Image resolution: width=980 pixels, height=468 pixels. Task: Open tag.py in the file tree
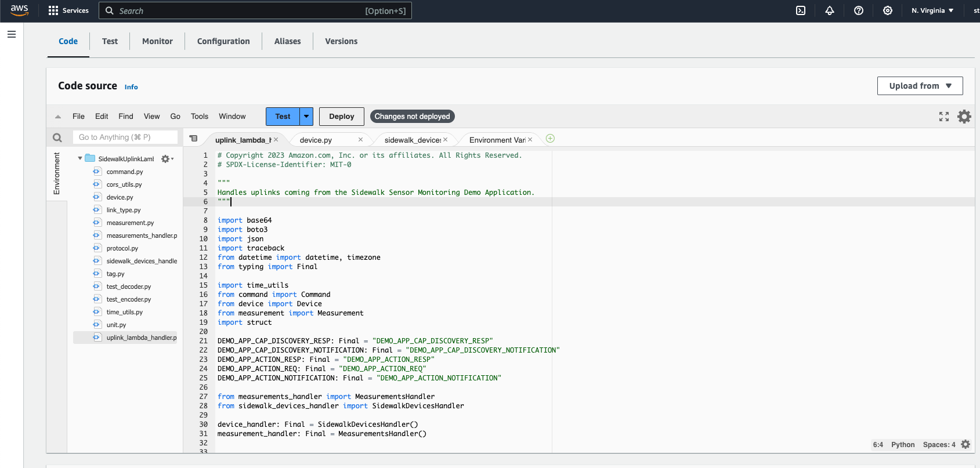coord(115,274)
